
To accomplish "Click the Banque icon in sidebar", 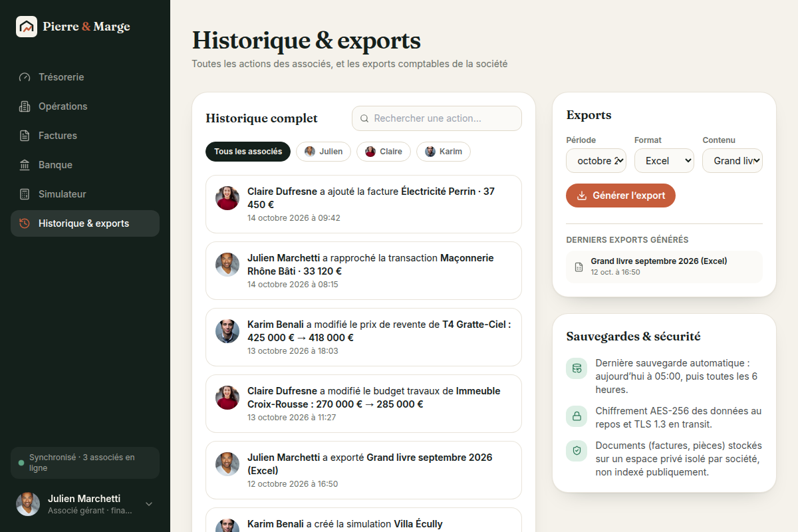I will (x=25, y=165).
